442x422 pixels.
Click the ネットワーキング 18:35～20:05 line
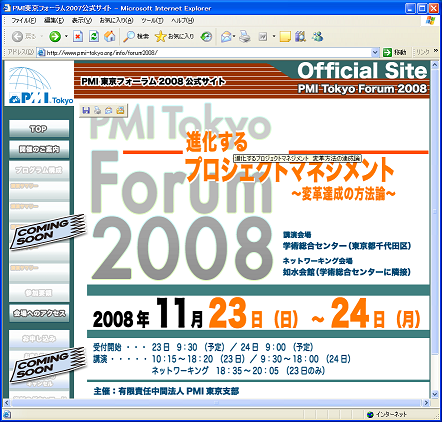tap(238, 371)
